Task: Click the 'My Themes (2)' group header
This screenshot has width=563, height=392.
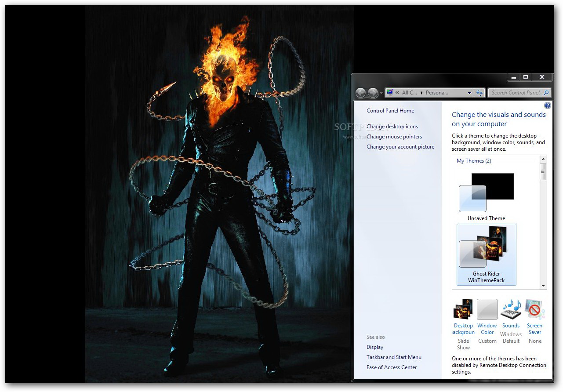Action: click(474, 161)
